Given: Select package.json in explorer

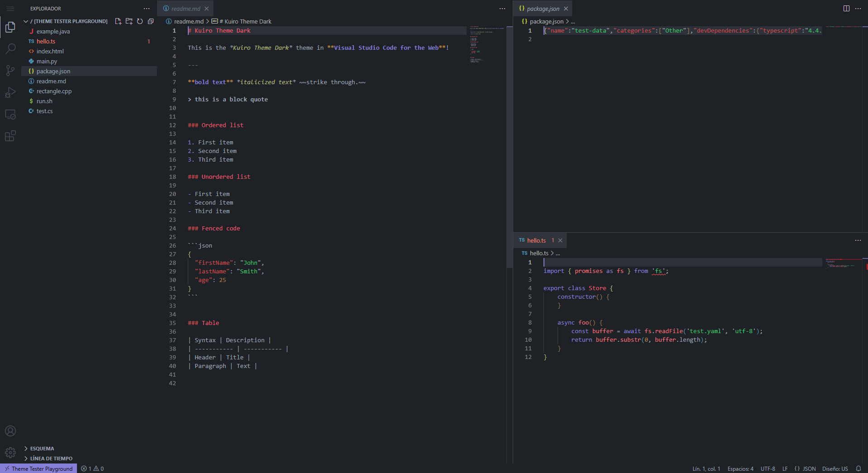Looking at the screenshot, I should pos(89,71).
